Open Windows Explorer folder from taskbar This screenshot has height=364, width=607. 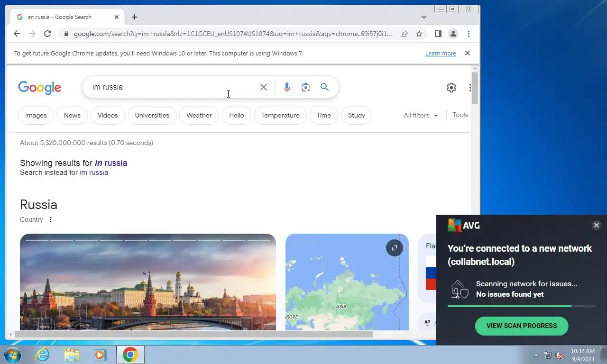coord(72,355)
